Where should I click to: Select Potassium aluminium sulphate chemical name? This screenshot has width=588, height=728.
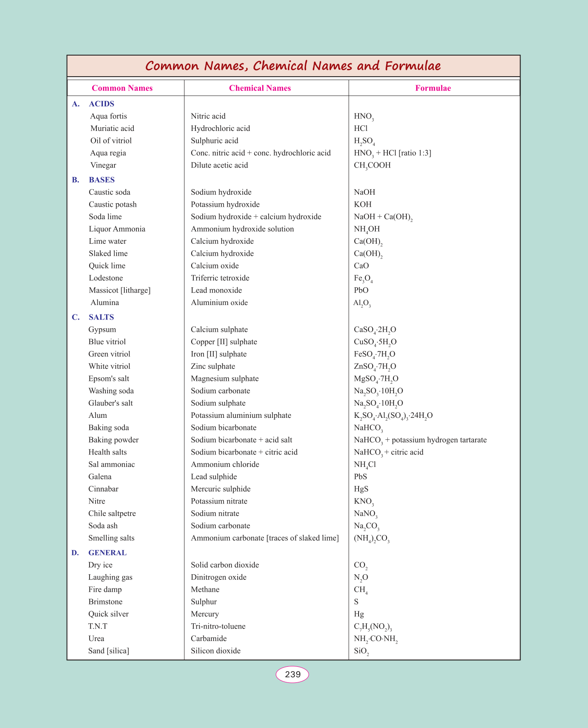(241, 416)
